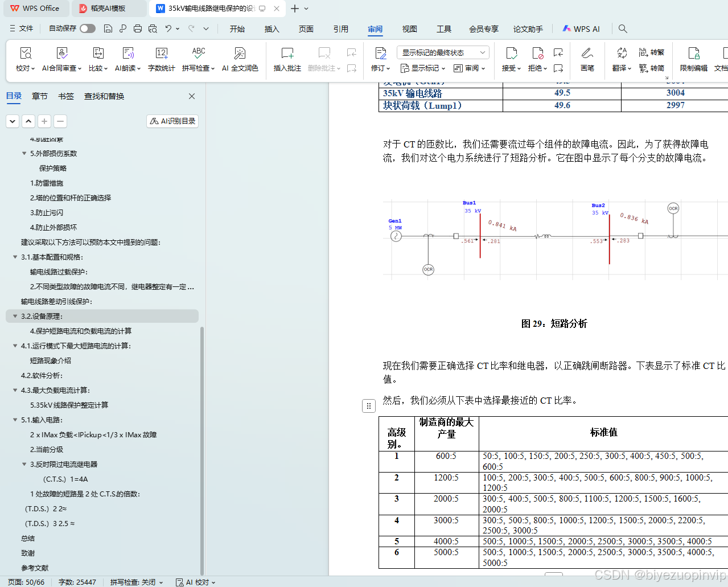Collapse the 4.3.最大负载电流计算 node
This screenshot has width=728, height=587.
(15, 391)
